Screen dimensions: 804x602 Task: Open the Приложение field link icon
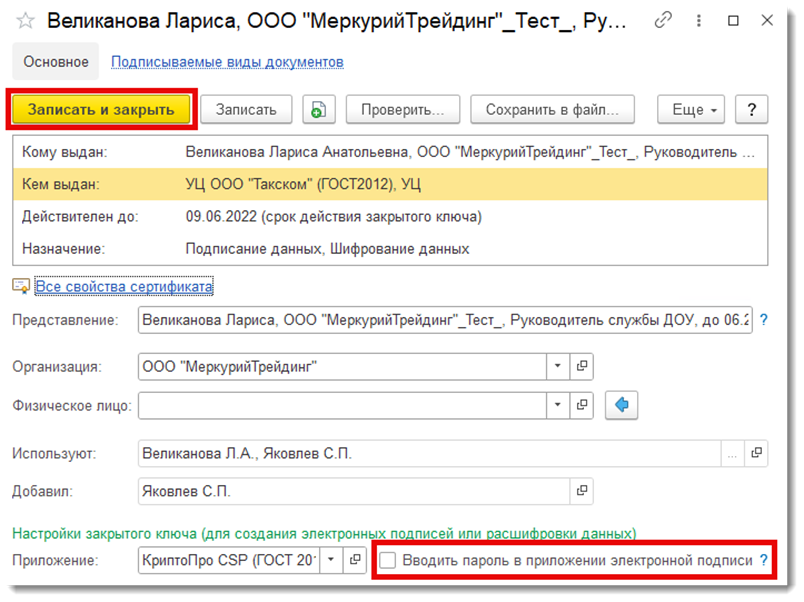355,561
